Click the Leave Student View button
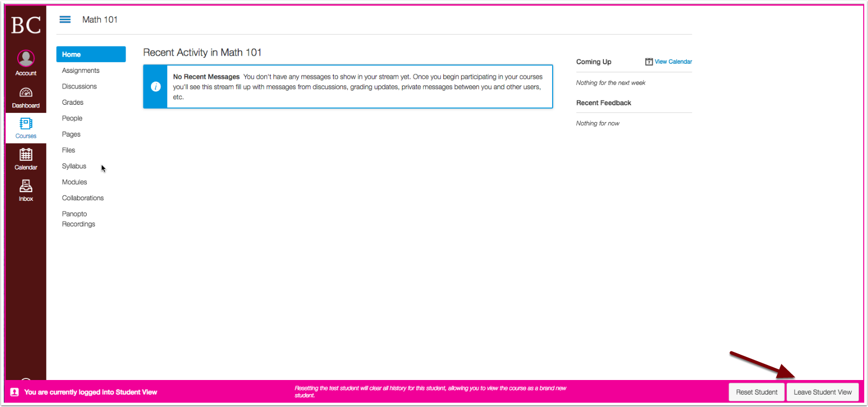This screenshot has height=407, width=868. pos(822,392)
